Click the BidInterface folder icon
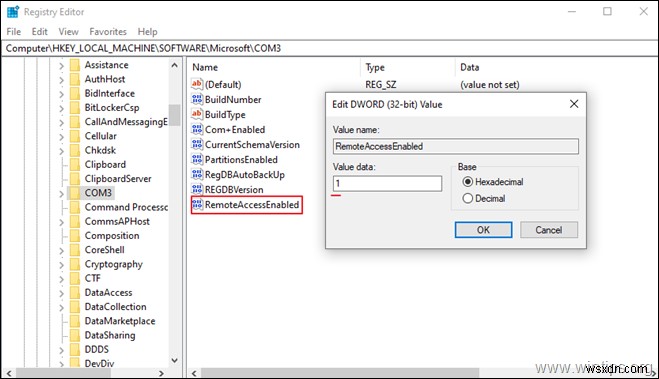 (x=74, y=93)
